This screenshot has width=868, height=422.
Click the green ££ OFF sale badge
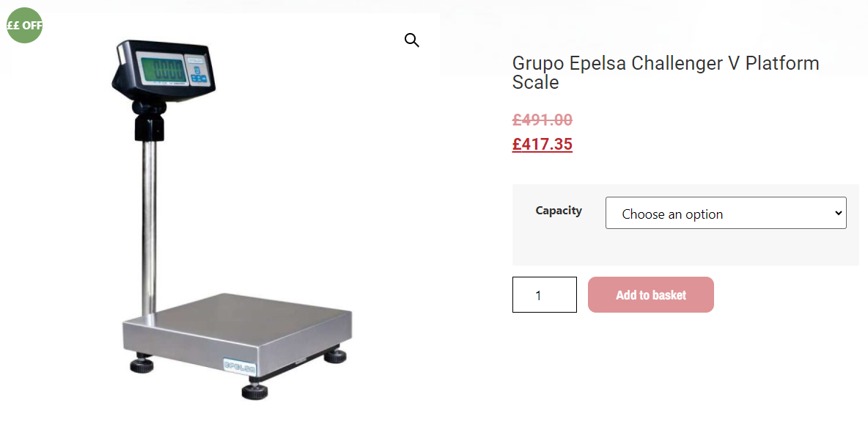(24, 25)
